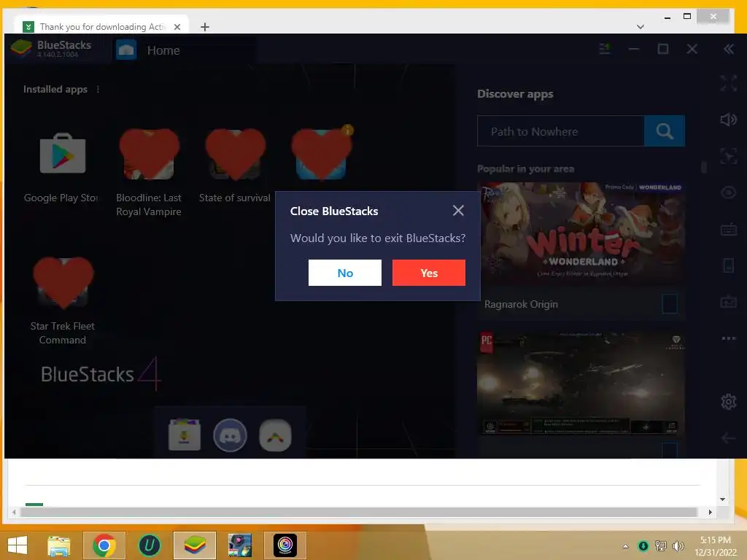Show hidden system tray icons arrow
This screenshot has width=747, height=560.
[x=625, y=546]
